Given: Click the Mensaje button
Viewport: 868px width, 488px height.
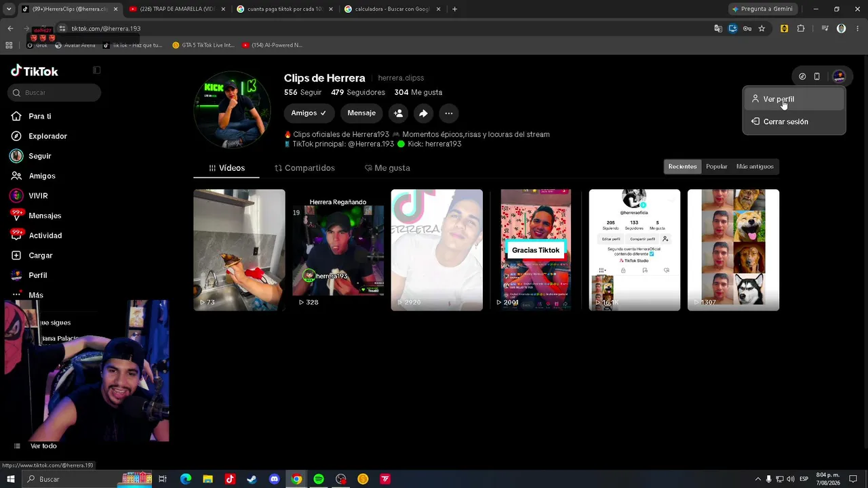Looking at the screenshot, I should pyautogui.click(x=361, y=113).
